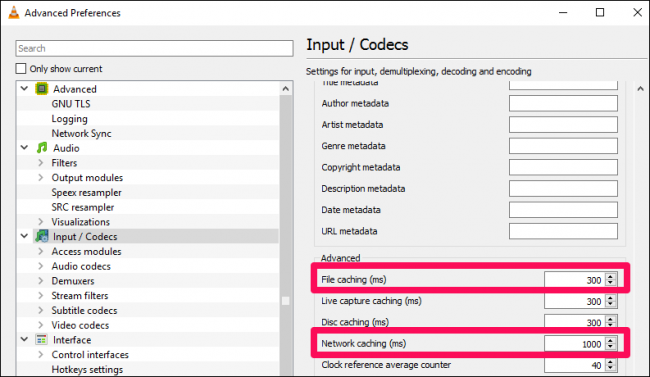Image resolution: width=650 pixels, height=377 pixels.
Task: Increase Live capture caching value
Action: click(610, 298)
